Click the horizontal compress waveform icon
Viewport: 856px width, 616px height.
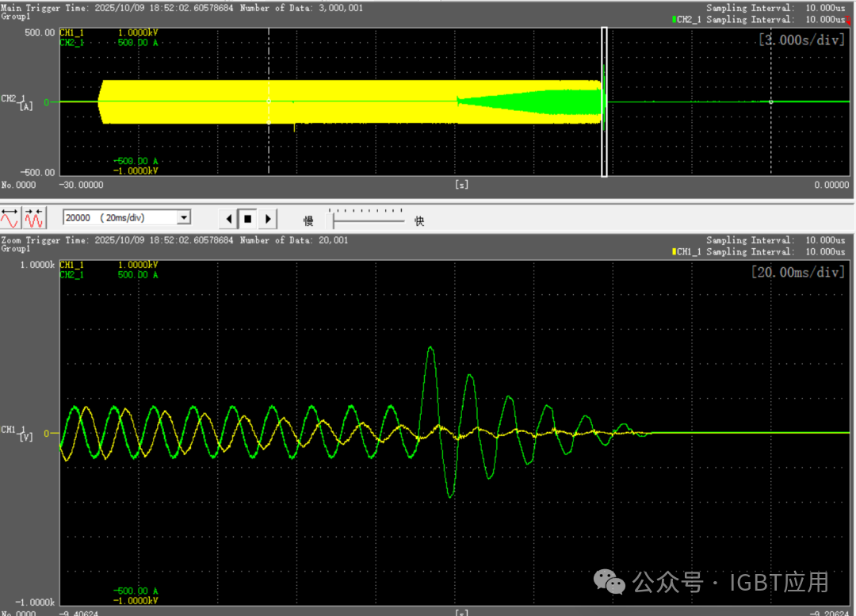(34, 218)
